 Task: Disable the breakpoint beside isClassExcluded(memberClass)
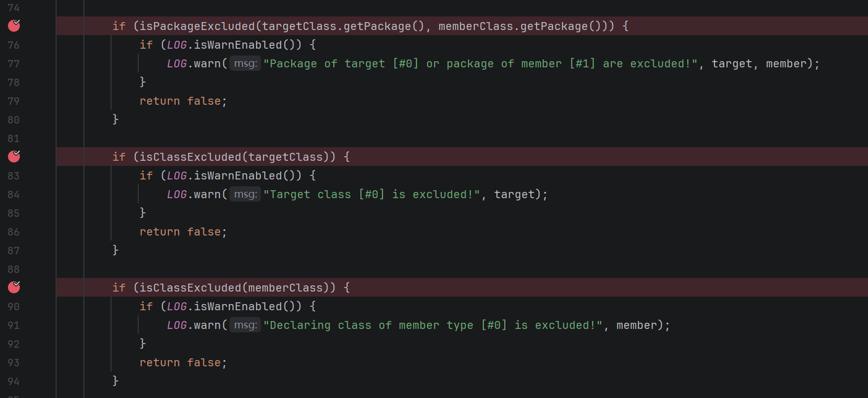point(14,287)
